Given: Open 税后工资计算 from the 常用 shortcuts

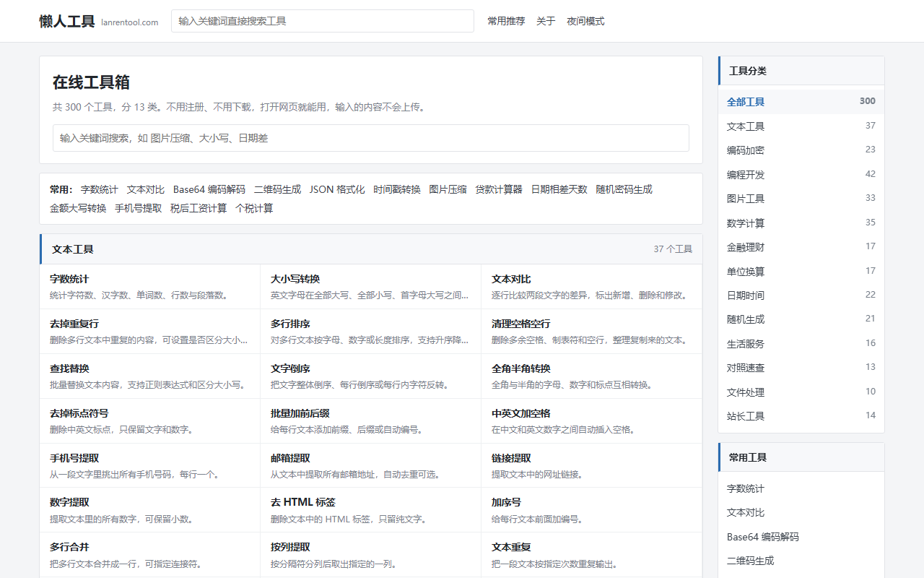Looking at the screenshot, I should [199, 208].
